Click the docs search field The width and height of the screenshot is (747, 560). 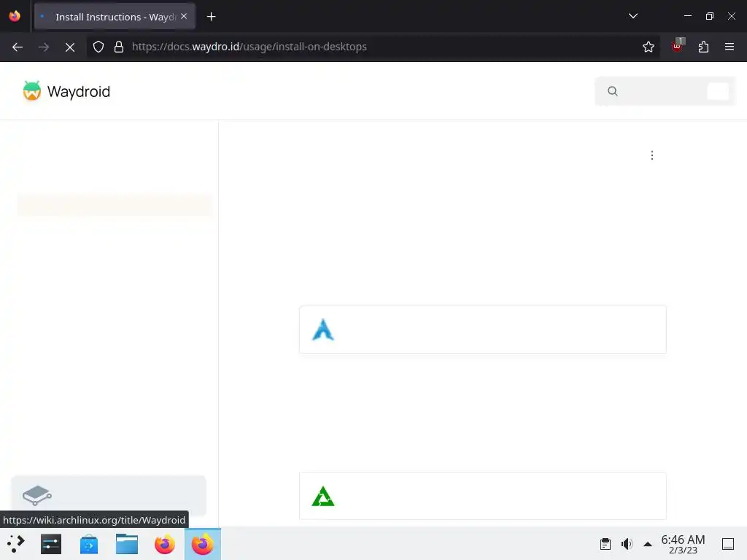(665, 91)
